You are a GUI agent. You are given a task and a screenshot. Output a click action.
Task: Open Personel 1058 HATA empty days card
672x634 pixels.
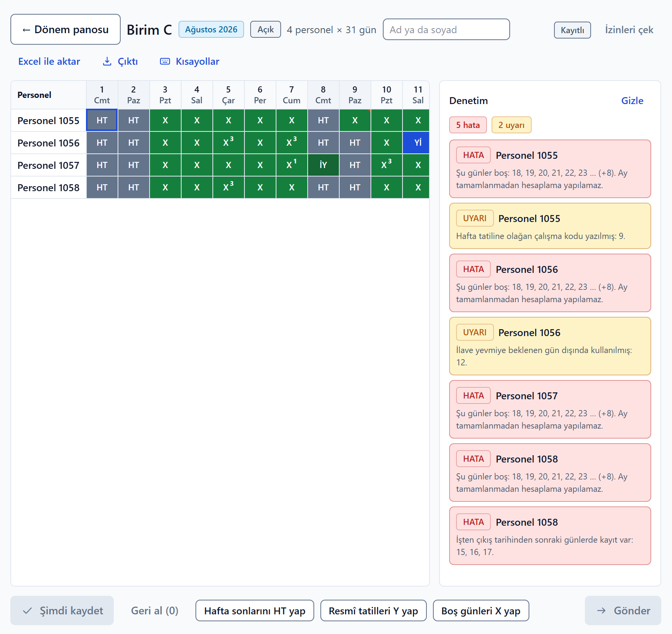(x=550, y=473)
